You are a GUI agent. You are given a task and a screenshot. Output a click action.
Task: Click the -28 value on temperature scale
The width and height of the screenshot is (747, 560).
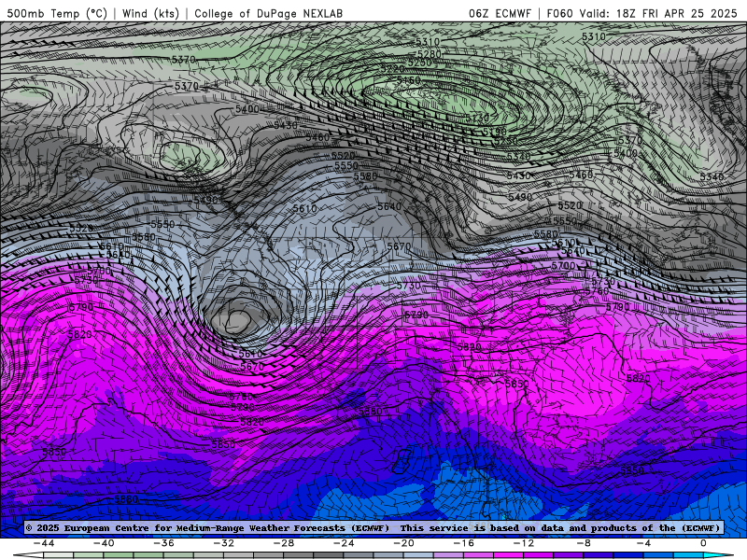(284, 543)
